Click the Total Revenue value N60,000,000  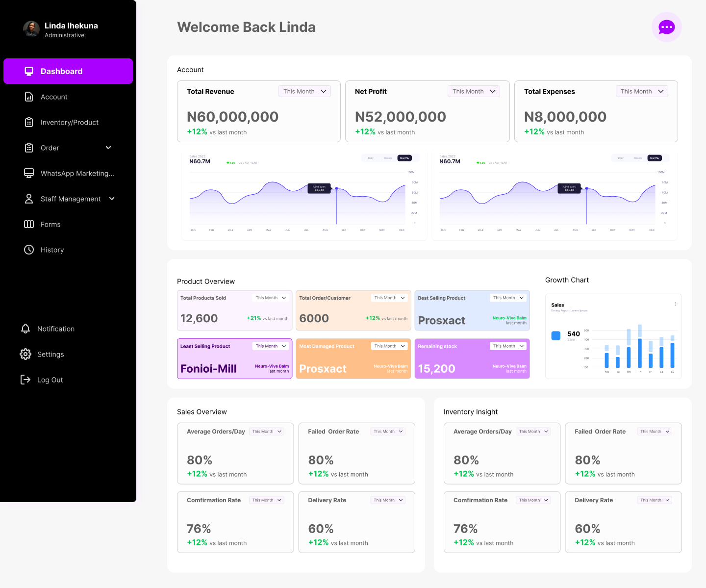[x=232, y=117]
